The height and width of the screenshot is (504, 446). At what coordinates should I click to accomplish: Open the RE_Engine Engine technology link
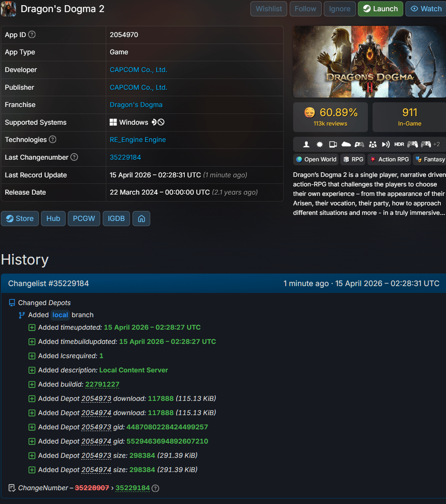pos(138,139)
